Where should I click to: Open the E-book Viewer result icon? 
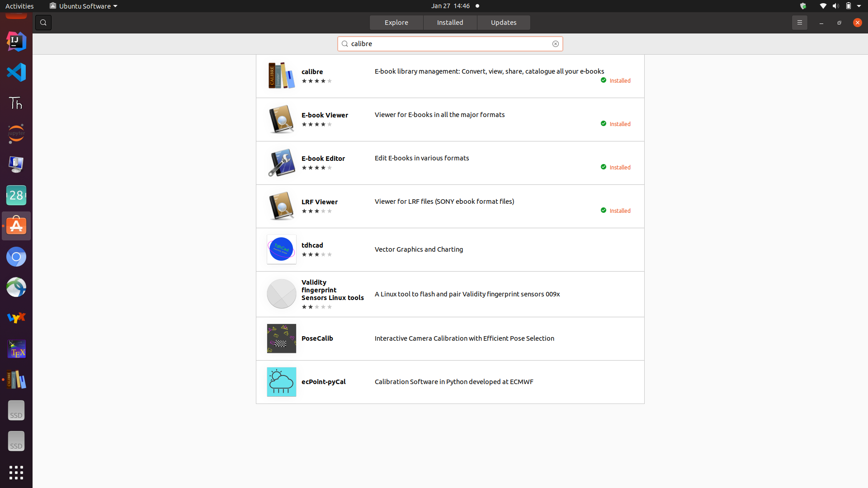281,119
